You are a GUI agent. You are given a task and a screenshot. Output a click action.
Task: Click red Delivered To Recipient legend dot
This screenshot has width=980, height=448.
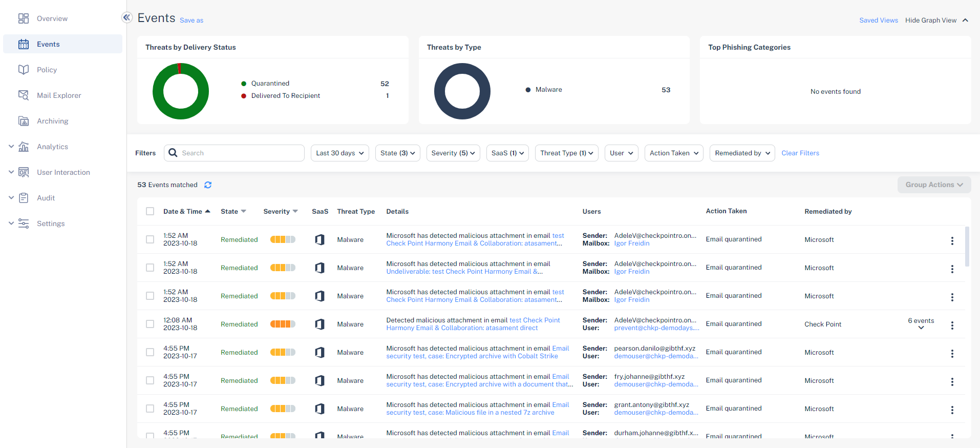tap(244, 96)
